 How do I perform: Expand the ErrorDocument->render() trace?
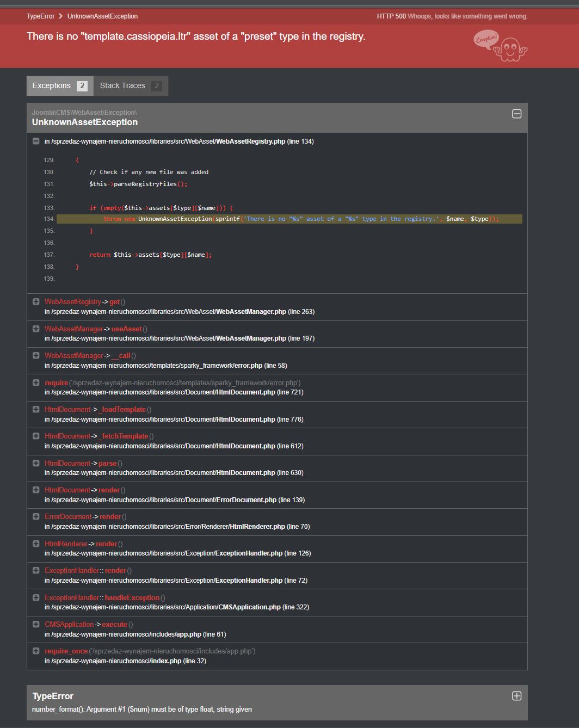pyautogui.click(x=36, y=516)
